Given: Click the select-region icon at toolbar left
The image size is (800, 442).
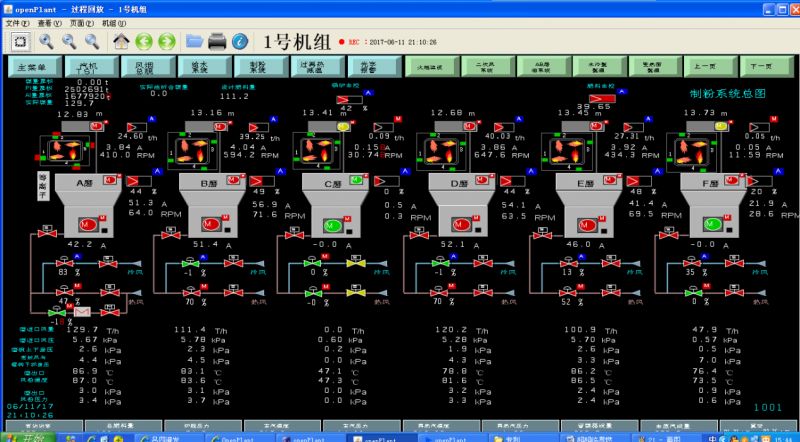Looking at the screenshot, I should point(19,41).
